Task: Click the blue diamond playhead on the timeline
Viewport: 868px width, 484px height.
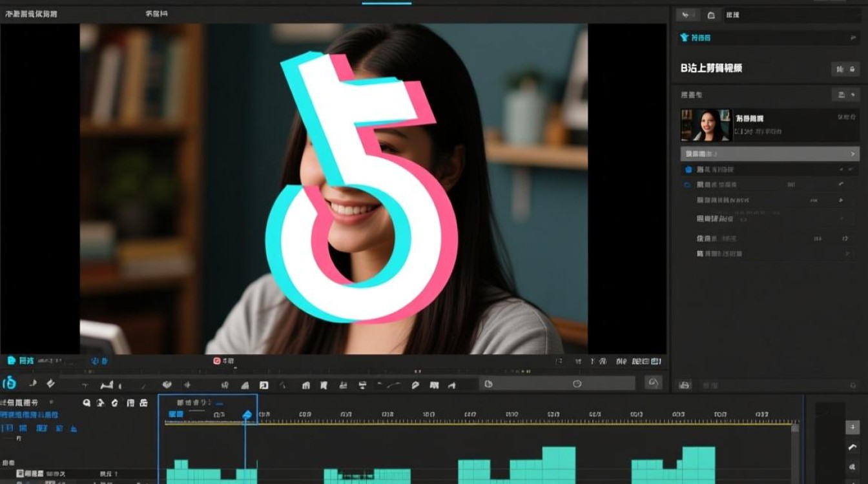Action: tap(247, 414)
